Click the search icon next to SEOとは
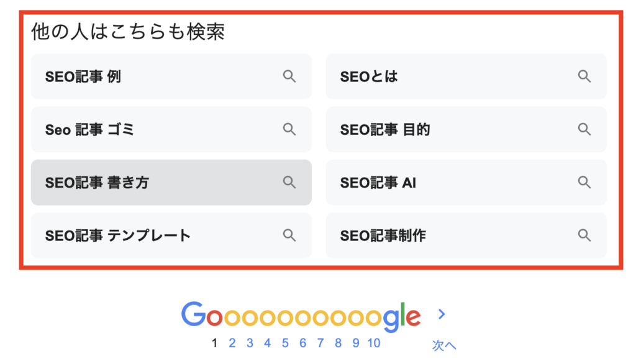Image resolution: width=636 pixels, height=364 pixels. coord(584,76)
